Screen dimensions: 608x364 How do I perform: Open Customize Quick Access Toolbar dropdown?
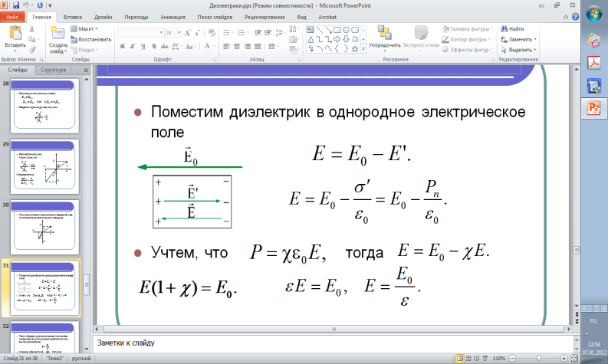pos(50,5)
